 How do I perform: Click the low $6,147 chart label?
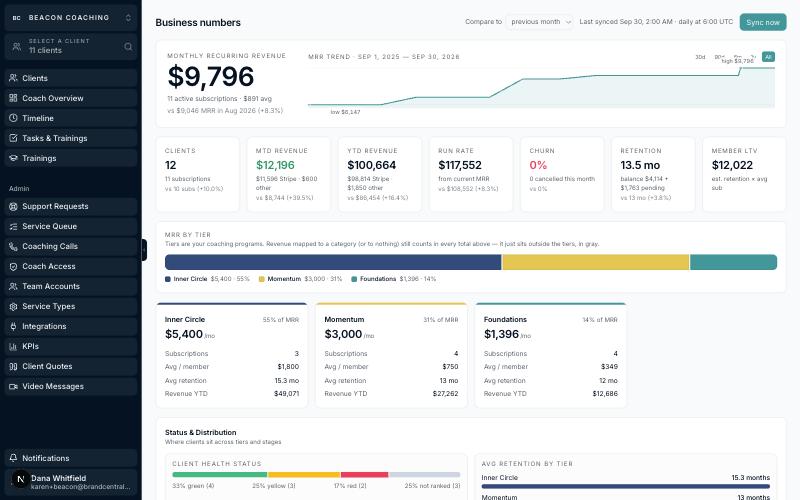point(345,112)
